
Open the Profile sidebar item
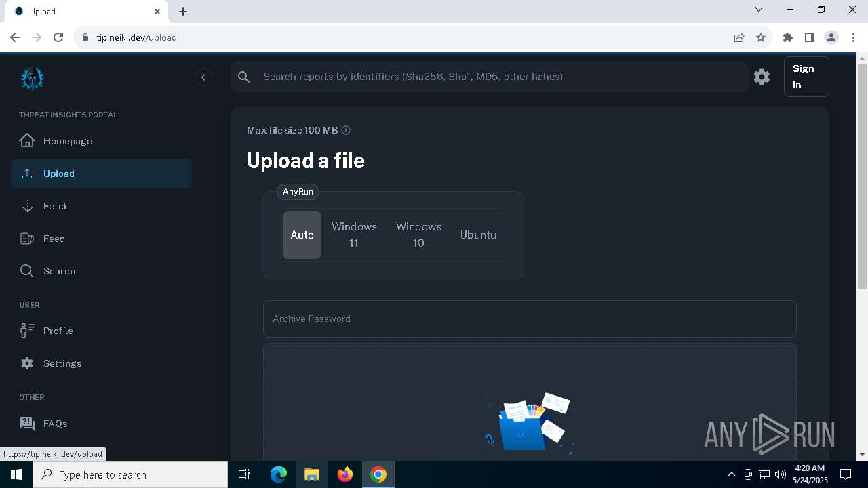101,331
